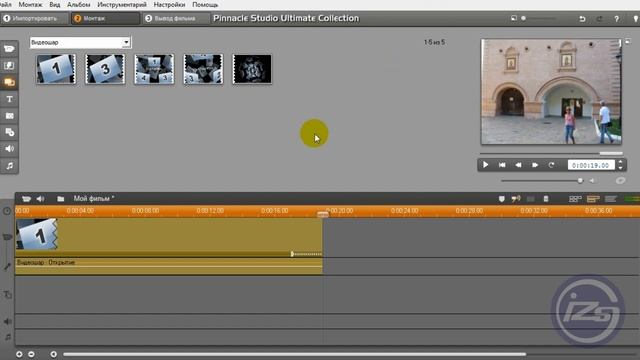Zoom in timeline with plus button

click(19, 354)
